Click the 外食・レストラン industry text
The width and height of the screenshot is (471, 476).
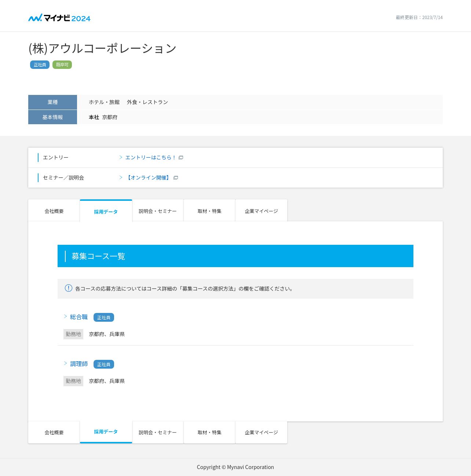pos(147,102)
